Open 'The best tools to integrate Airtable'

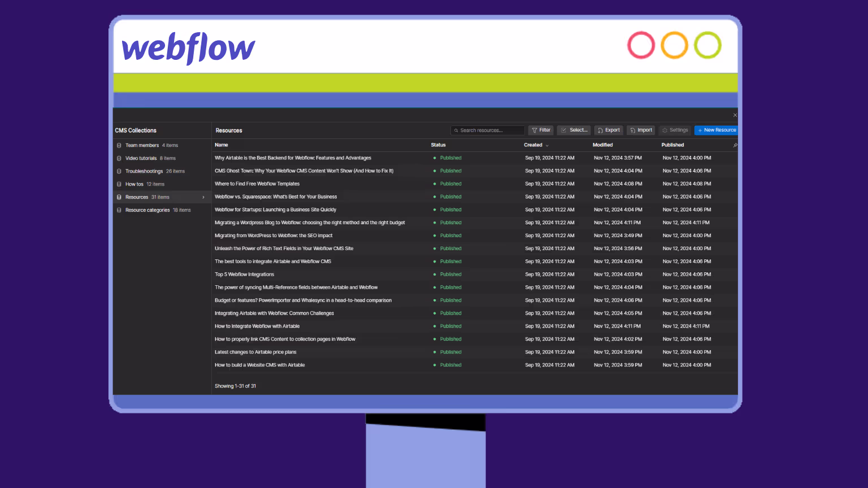tap(273, 262)
